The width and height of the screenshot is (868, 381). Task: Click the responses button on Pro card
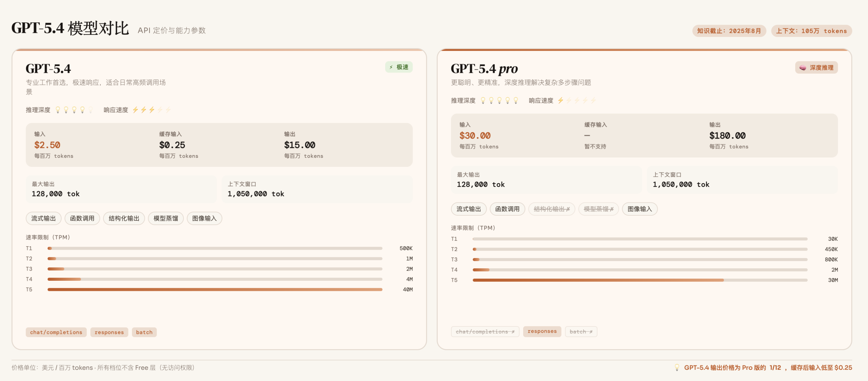(x=542, y=331)
